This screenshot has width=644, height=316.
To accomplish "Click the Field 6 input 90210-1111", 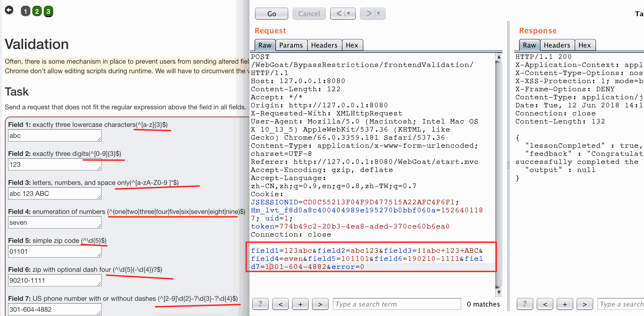I will pos(55,280).
